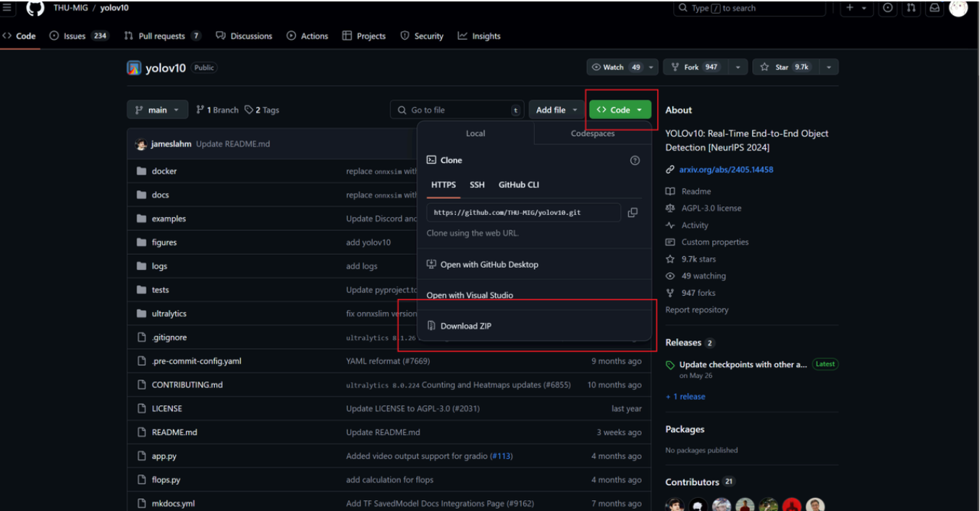View the 1 Branch link
980x511 pixels.
coord(217,110)
